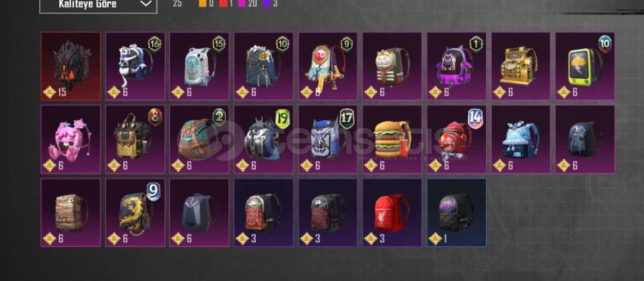This screenshot has height=281, width=644.
Task: Choose the golden slot machine backpack
Action: pyautogui.click(x=521, y=66)
